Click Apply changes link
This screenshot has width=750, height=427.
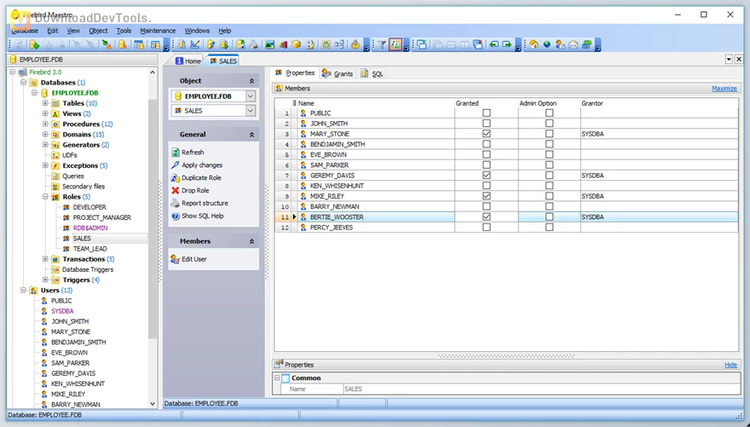pos(202,165)
